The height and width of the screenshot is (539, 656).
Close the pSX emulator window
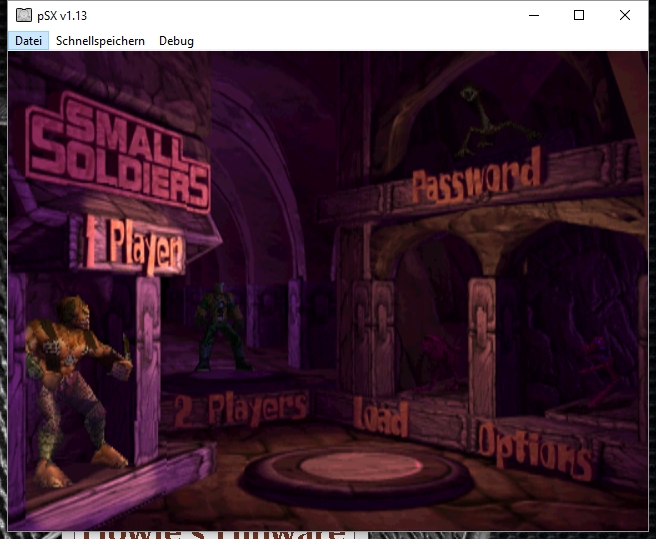(625, 15)
